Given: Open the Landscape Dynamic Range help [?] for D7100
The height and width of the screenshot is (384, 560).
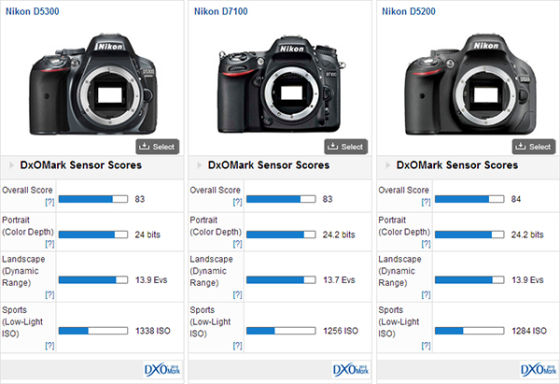Looking at the screenshot, I should coord(238,295).
